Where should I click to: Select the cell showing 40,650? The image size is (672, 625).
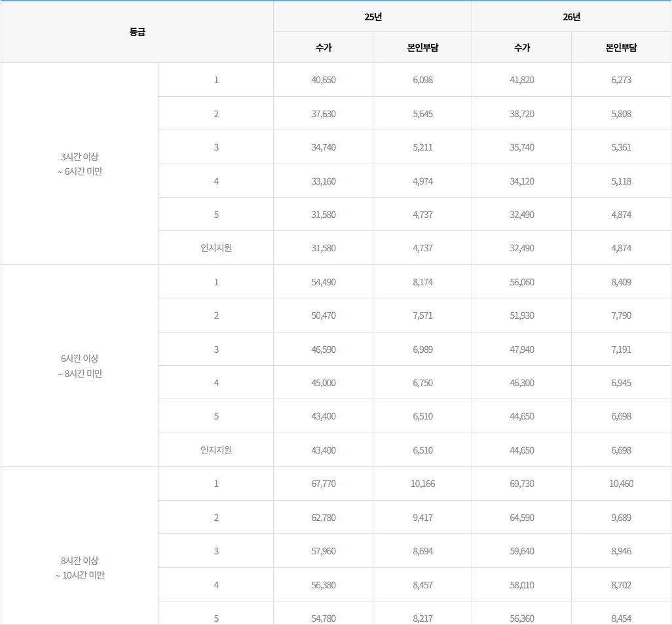pos(323,80)
